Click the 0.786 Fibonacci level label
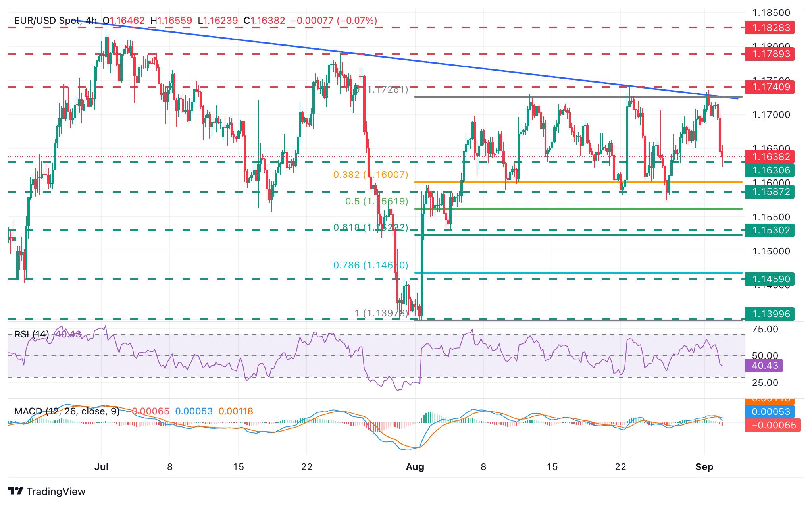812x505 pixels. pyautogui.click(x=371, y=265)
